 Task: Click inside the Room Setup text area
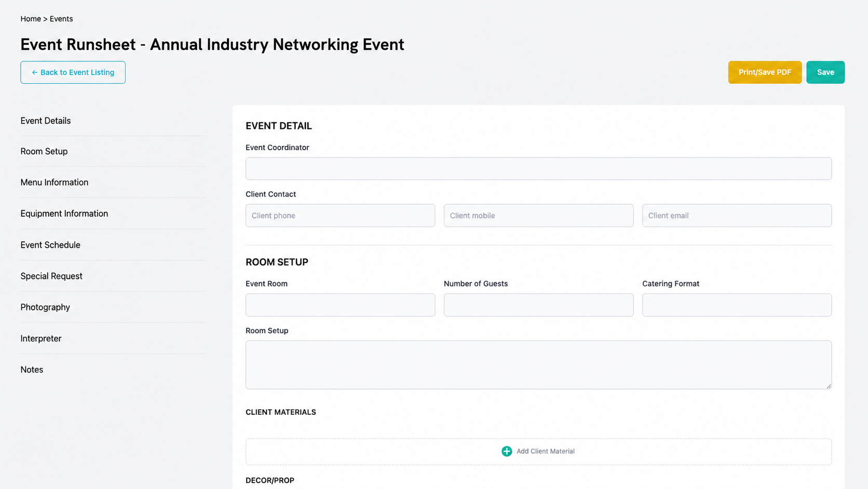tap(538, 365)
